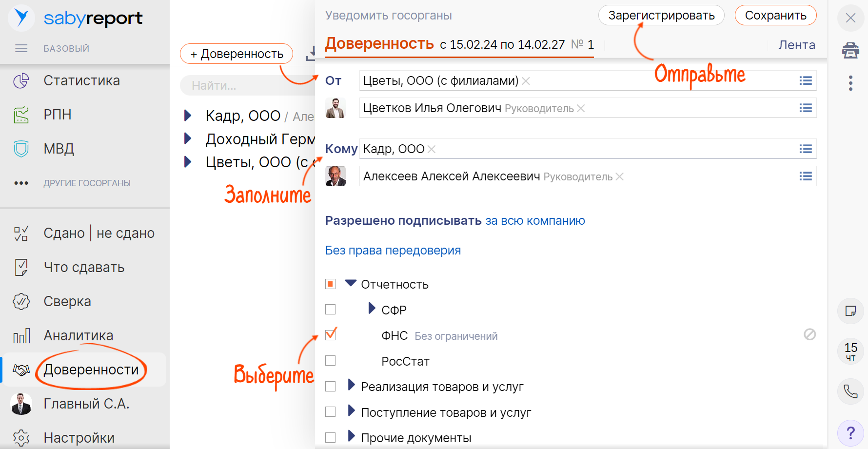The image size is (868, 449).
Task: Open Сдано | не сдано section
Action: 99,234
